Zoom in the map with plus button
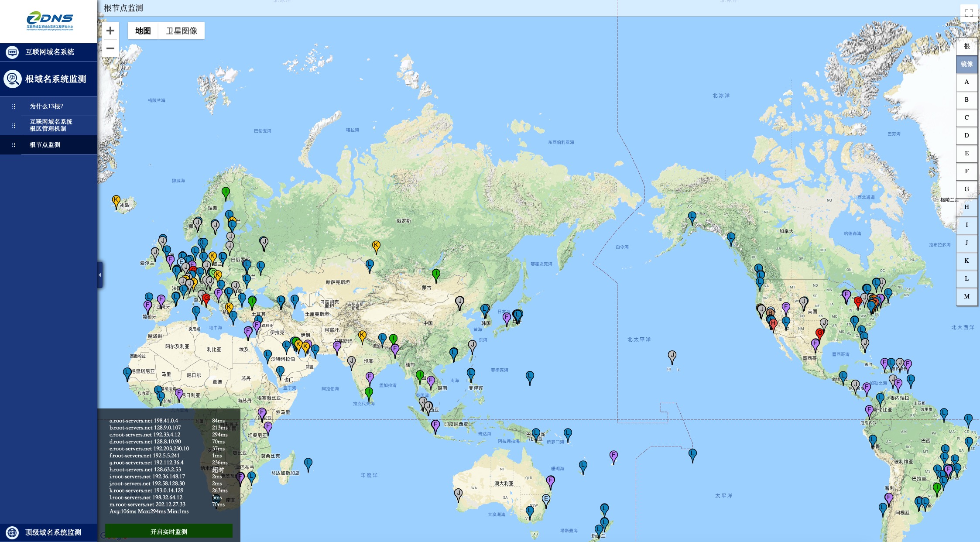Image resolution: width=980 pixels, height=542 pixels. pos(110,31)
